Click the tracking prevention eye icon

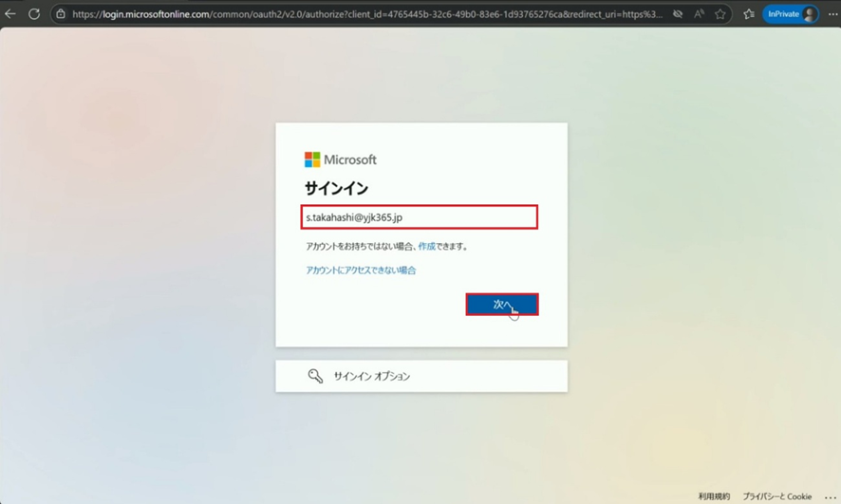pyautogui.click(x=678, y=14)
